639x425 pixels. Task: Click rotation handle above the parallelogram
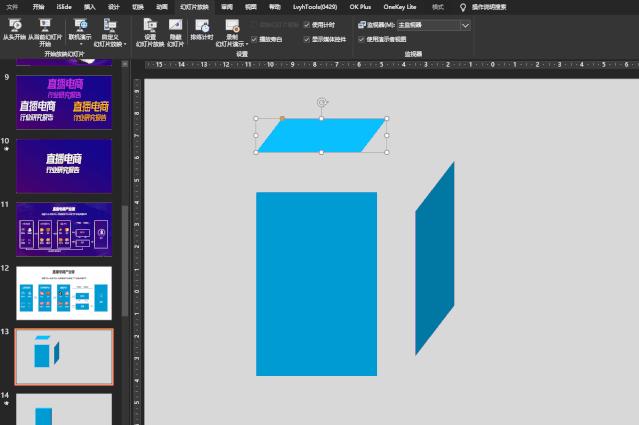coord(321,102)
